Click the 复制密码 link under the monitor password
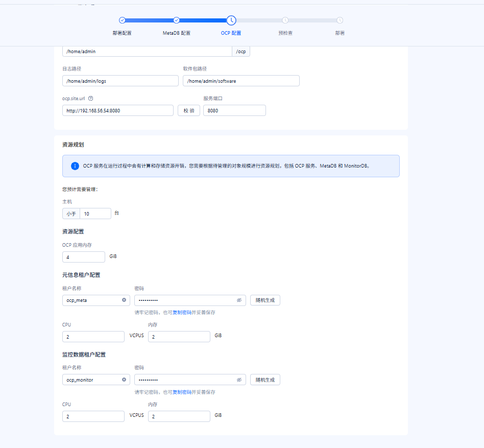 pos(182,392)
